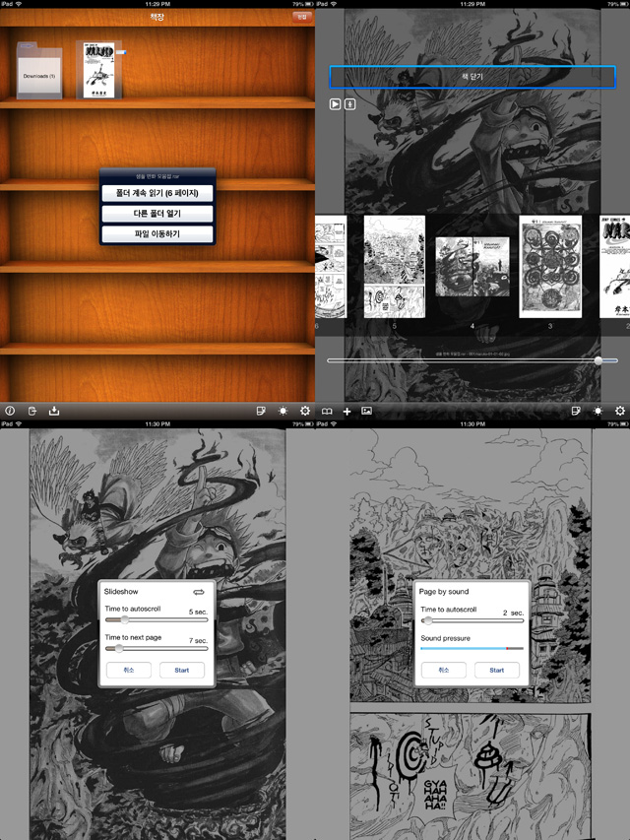The image size is (630, 840).
Task: Tap the 책 닫기 close book button
Action: pyautogui.click(x=472, y=77)
